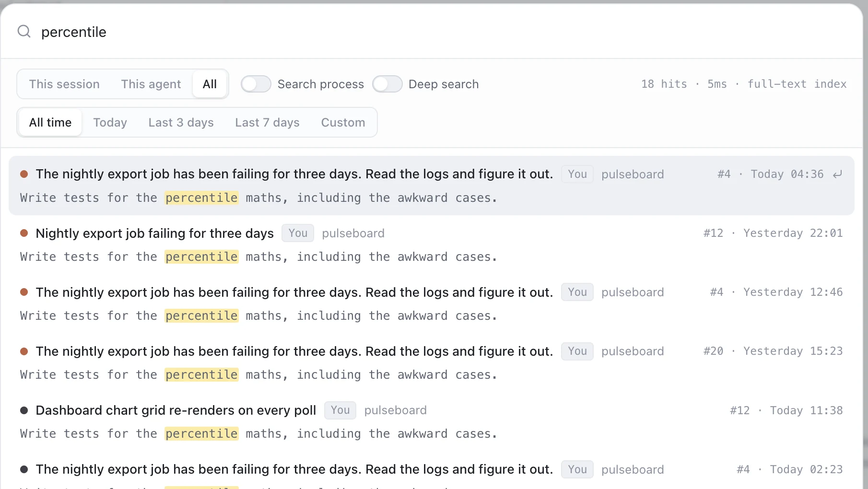Filter results to Today
868x489 pixels.
110,123
